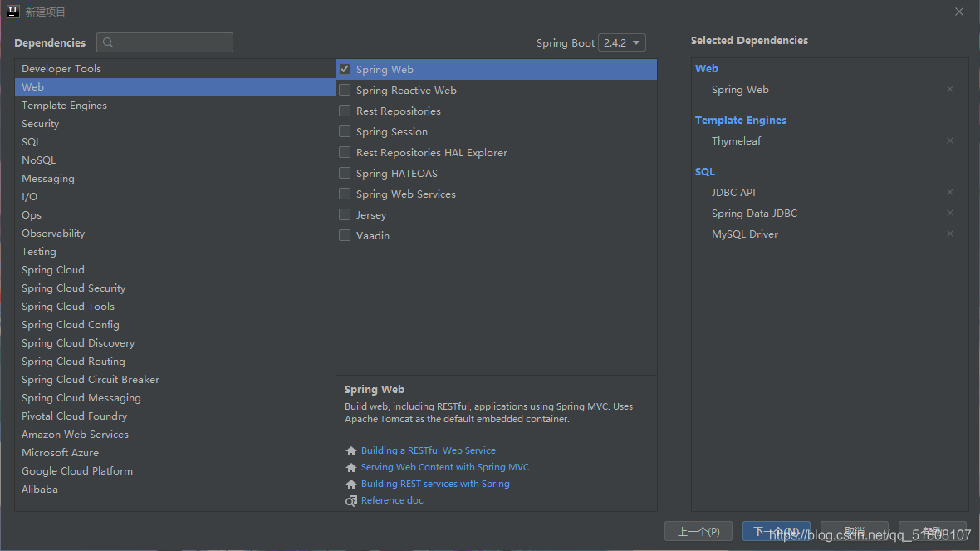Open the Building REST services with Spring link

(x=435, y=484)
